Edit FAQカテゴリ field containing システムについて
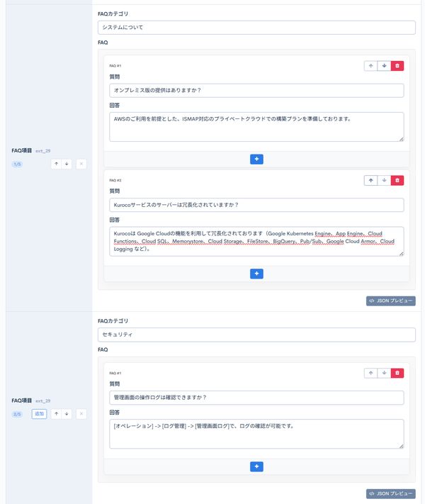The width and height of the screenshot is (425, 504). pos(256,28)
